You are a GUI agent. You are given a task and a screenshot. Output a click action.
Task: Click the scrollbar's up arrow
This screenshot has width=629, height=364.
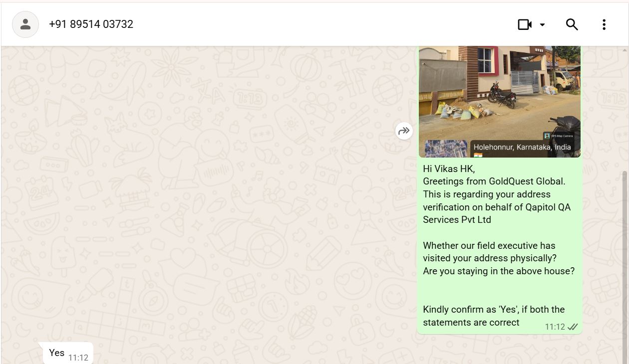[x=626, y=49]
